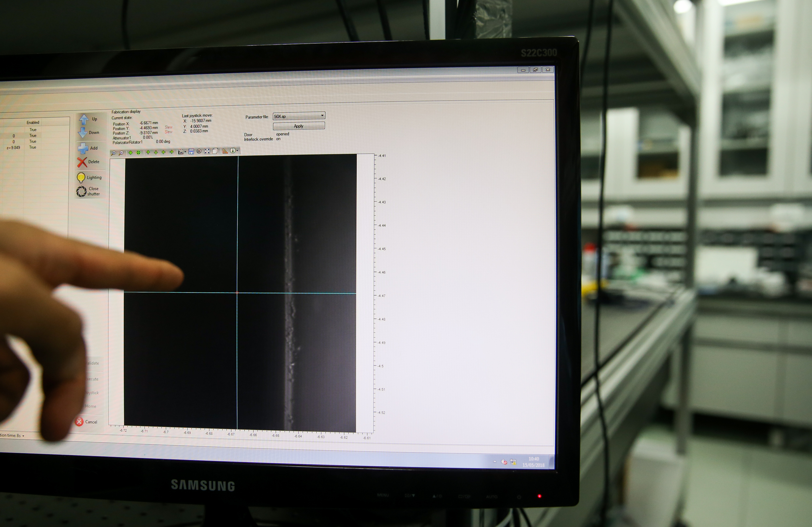
Task: Click the green four-square grid icon
Action: click(138, 152)
